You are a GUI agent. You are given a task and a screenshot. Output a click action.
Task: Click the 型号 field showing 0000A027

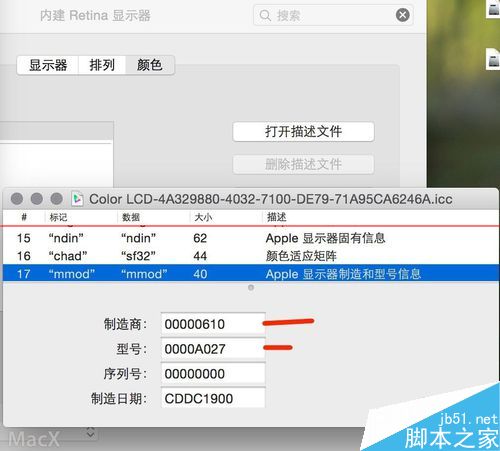point(213,349)
